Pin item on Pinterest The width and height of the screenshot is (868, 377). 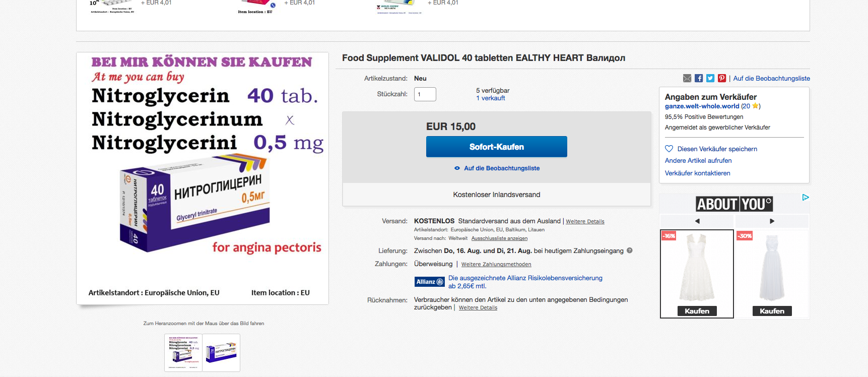tap(722, 78)
